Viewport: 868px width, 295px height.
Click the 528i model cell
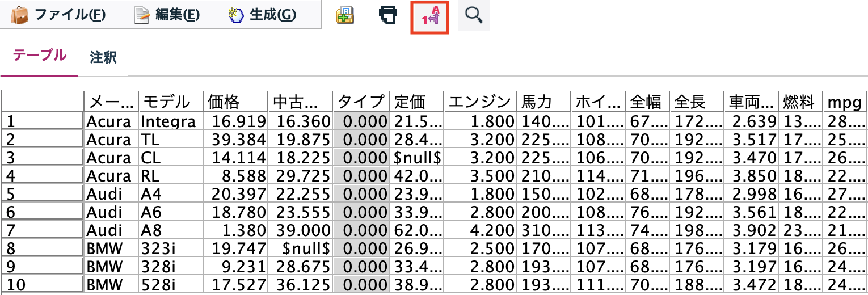click(171, 285)
